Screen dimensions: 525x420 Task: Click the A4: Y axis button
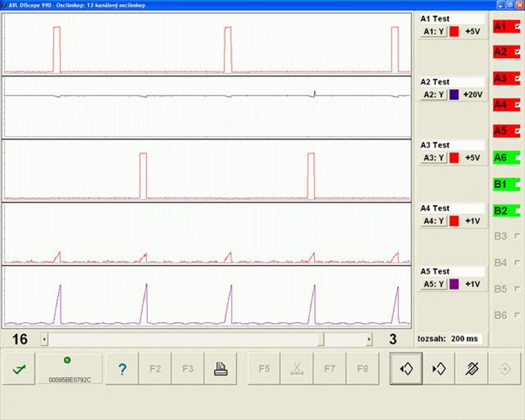(433, 220)
